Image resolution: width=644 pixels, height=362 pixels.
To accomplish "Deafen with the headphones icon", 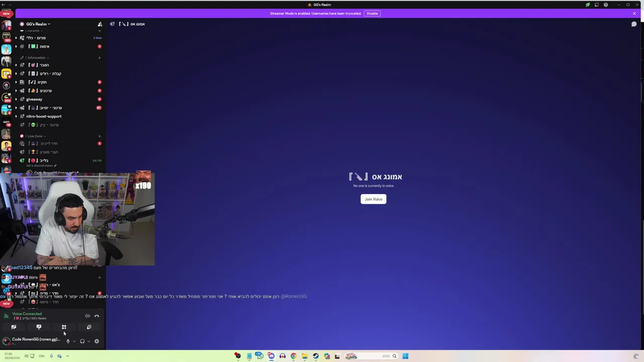I will (x=82, y=341).
